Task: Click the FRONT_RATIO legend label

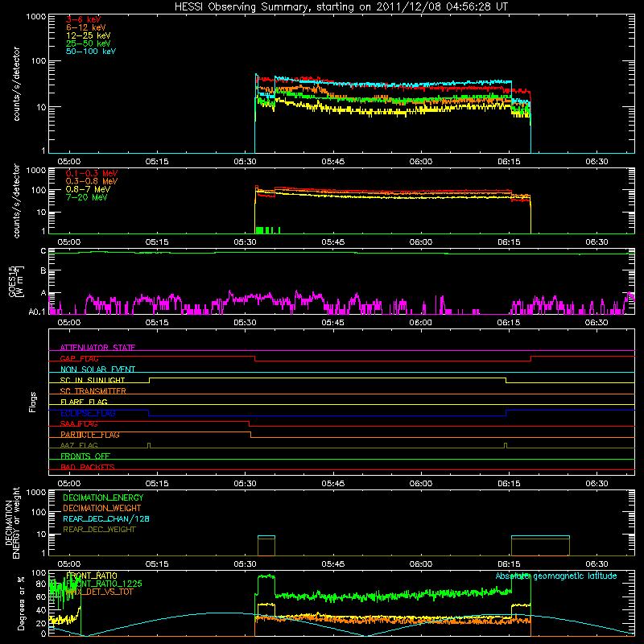Action: coord(92,576)
